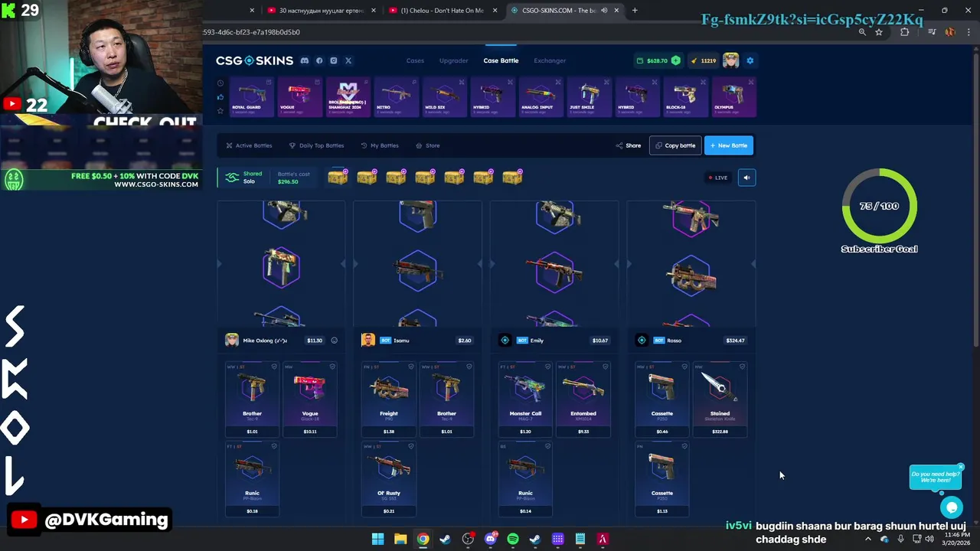
Task: Open the settings gear in the site header
Action: (750, 60)
